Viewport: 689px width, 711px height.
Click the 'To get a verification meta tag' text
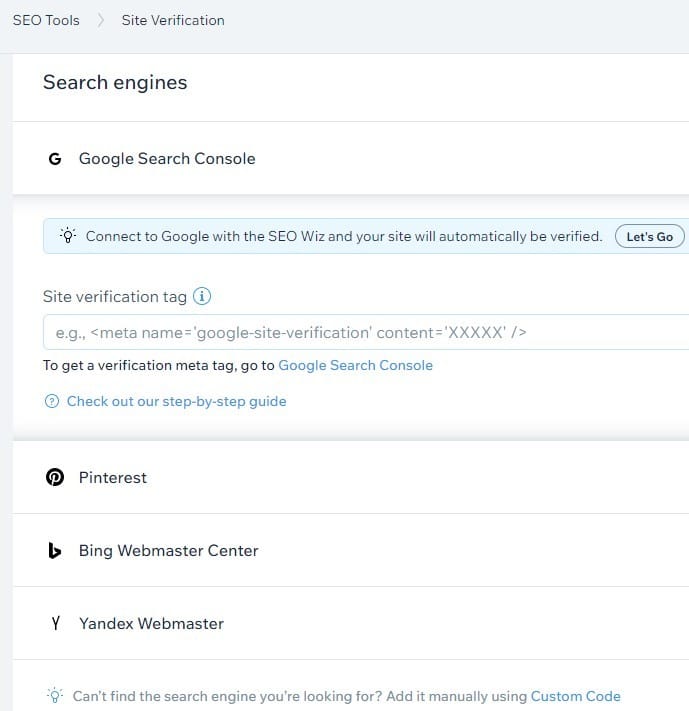159,365
